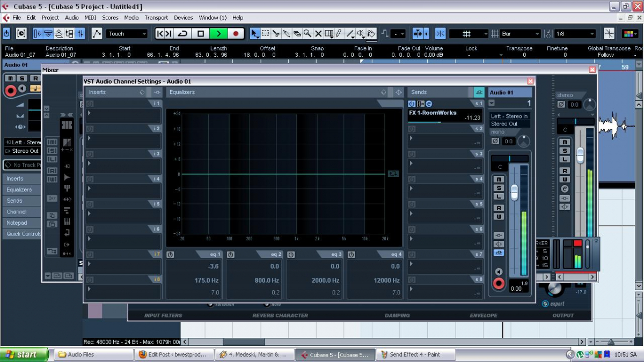Enable send s1 power button
Viewport: 644px width, 362px height.
coord(412,104)
